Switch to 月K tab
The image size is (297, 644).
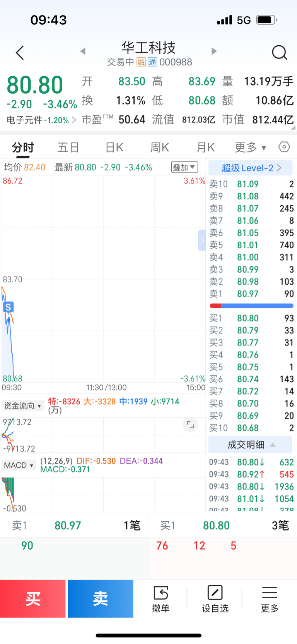(x=205, y=148)
